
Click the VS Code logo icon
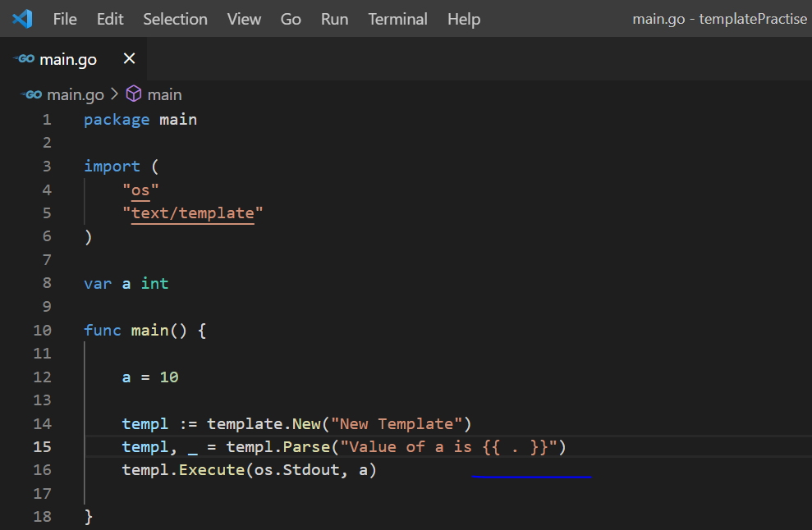[22, 18]
